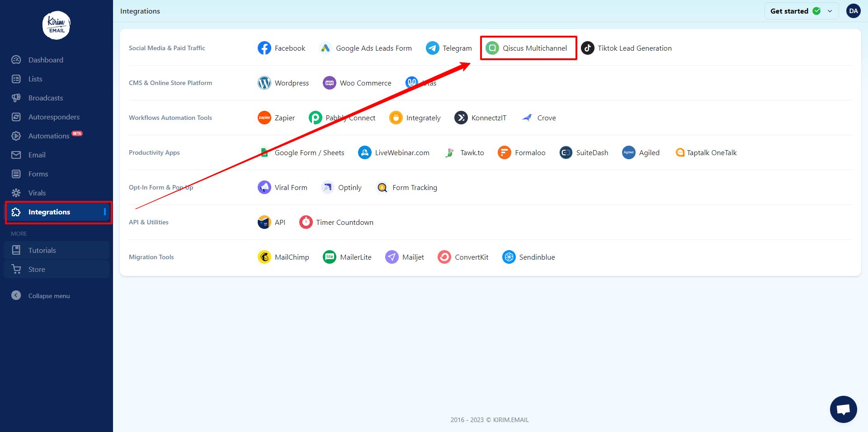This screenshot has height=432, width=868.
Task: Open the Virals menu item
Action: click(57, 193)
